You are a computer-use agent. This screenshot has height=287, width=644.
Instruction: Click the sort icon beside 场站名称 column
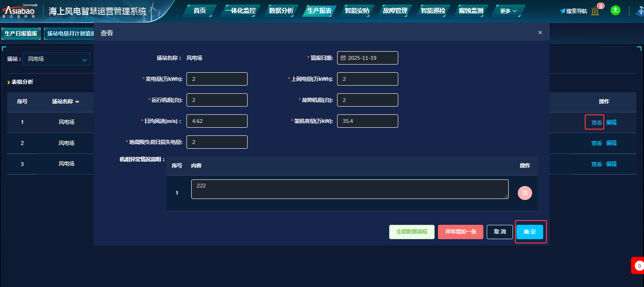77,102
